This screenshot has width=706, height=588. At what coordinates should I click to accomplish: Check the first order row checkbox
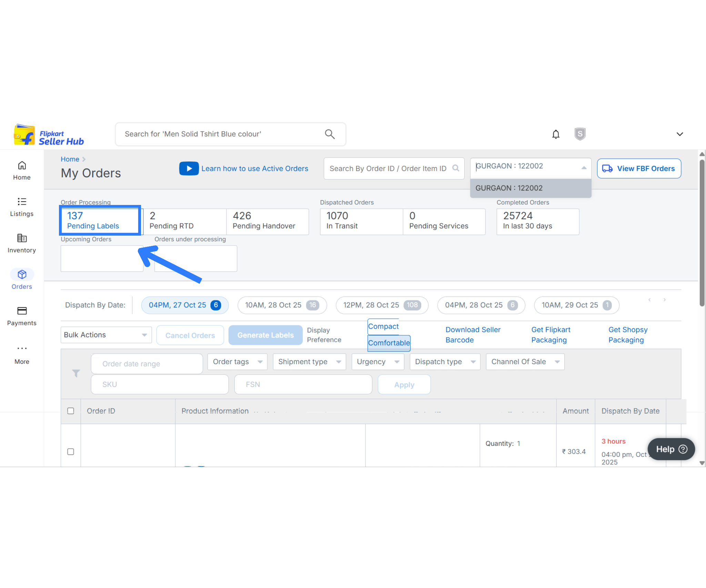point(71,452)
